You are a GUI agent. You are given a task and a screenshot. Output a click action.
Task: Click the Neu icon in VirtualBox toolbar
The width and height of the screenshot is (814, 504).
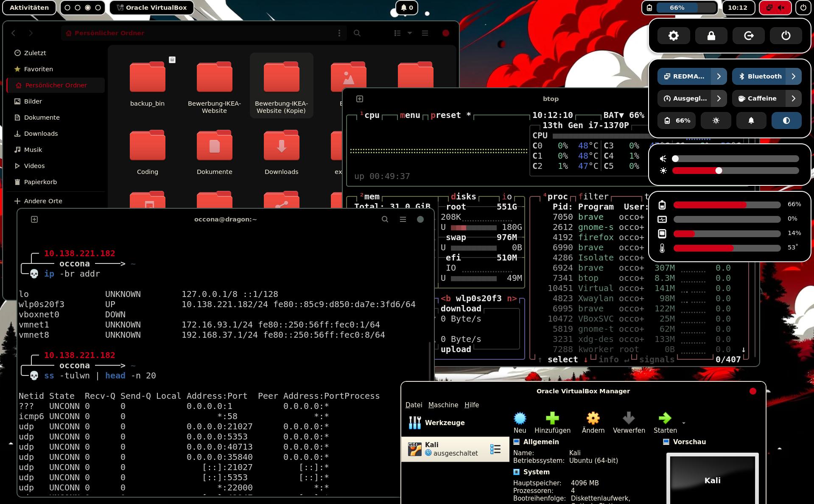coord(520,419)
